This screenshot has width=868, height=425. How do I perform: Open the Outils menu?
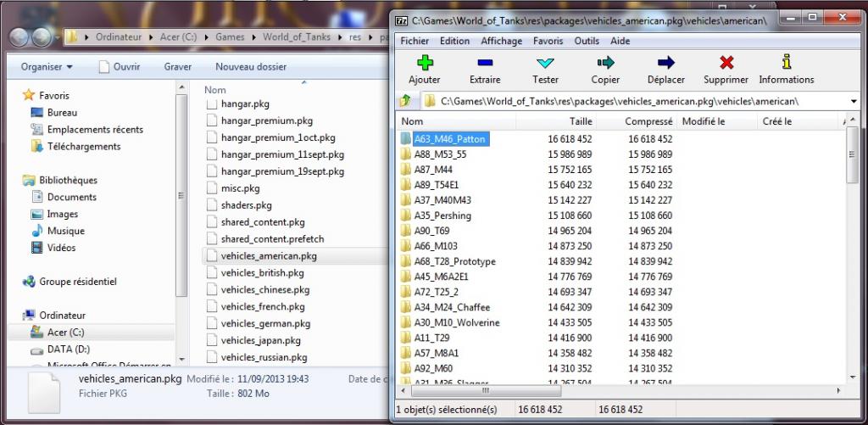tap(587, 41)
